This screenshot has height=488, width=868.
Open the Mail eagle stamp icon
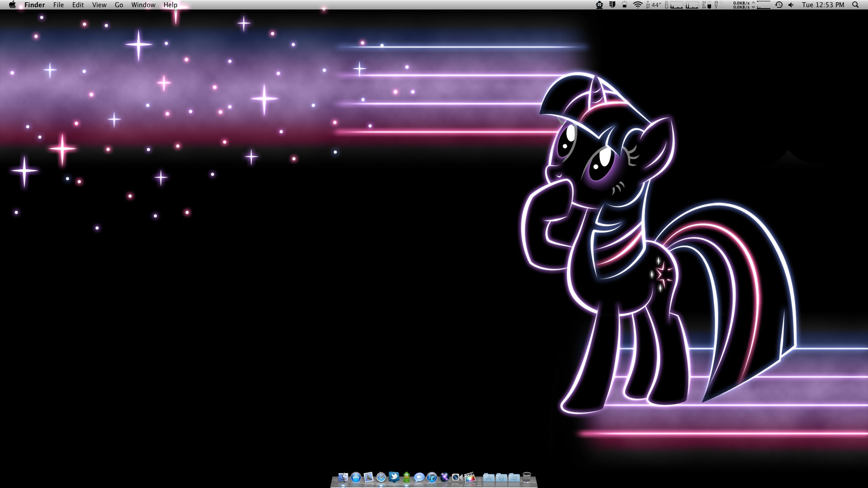(x=368, y=477)
